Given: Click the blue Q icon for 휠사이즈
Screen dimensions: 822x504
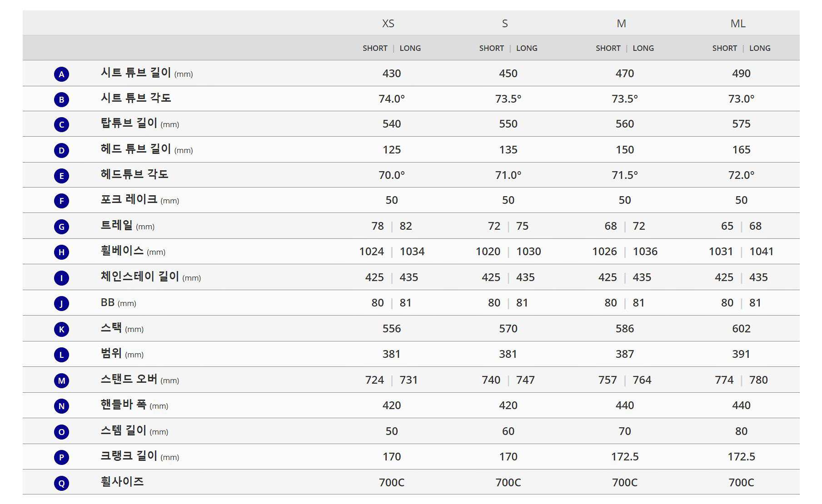Looking at the screenshot, I should tap(61, 483).
